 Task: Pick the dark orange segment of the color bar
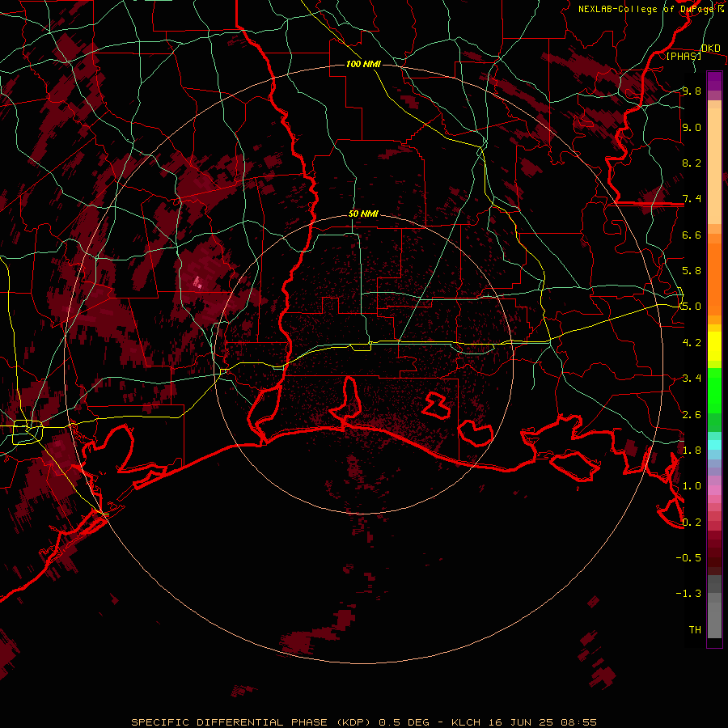click(x=714, y=279)
